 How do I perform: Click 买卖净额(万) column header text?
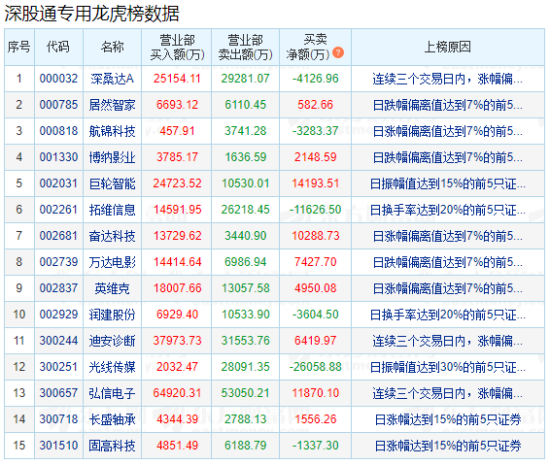308,47
